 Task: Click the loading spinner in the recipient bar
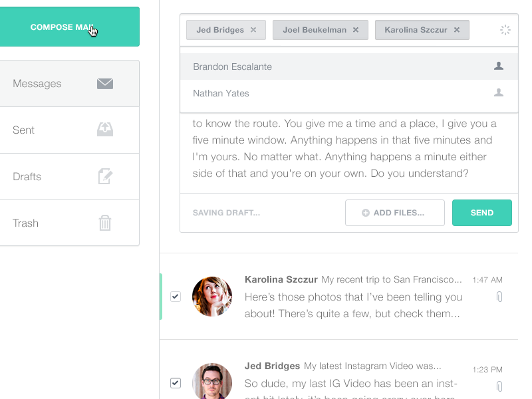click(505, 30)
